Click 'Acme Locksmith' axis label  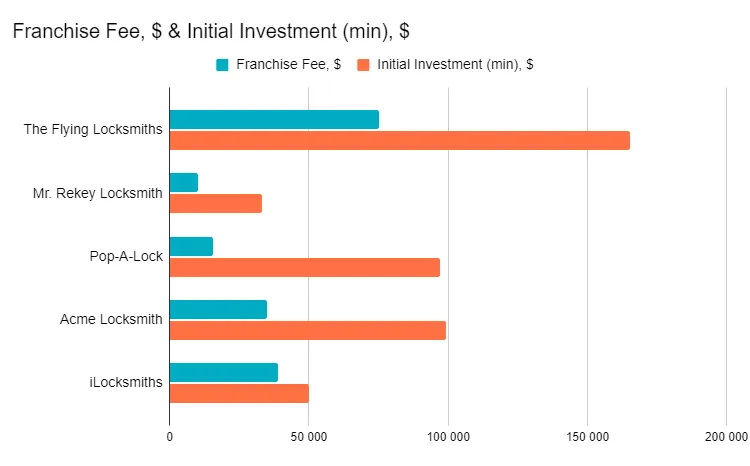click(x=111, y=320)
